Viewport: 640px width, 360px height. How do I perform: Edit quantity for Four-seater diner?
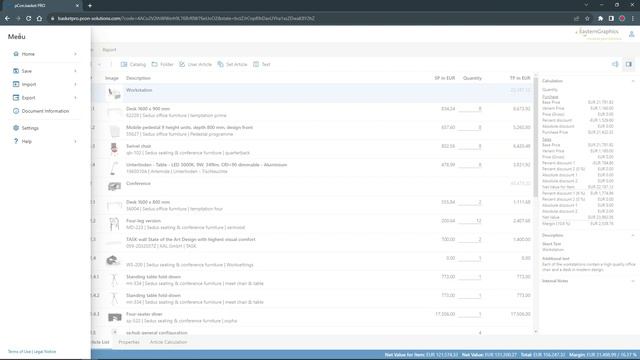pos(470,314)
